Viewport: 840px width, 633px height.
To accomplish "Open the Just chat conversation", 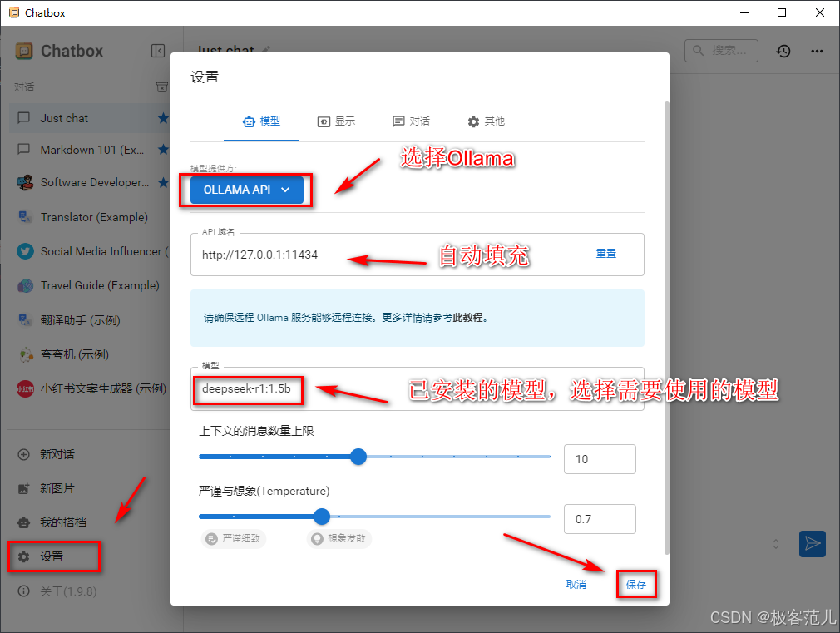I will [89, 118].
